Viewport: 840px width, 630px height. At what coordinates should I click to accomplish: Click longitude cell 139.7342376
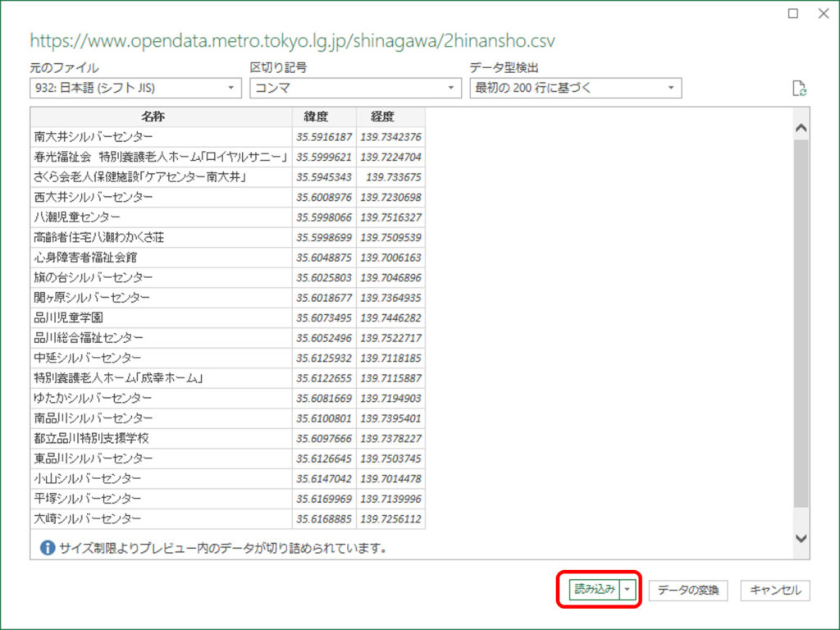(390, 137)
